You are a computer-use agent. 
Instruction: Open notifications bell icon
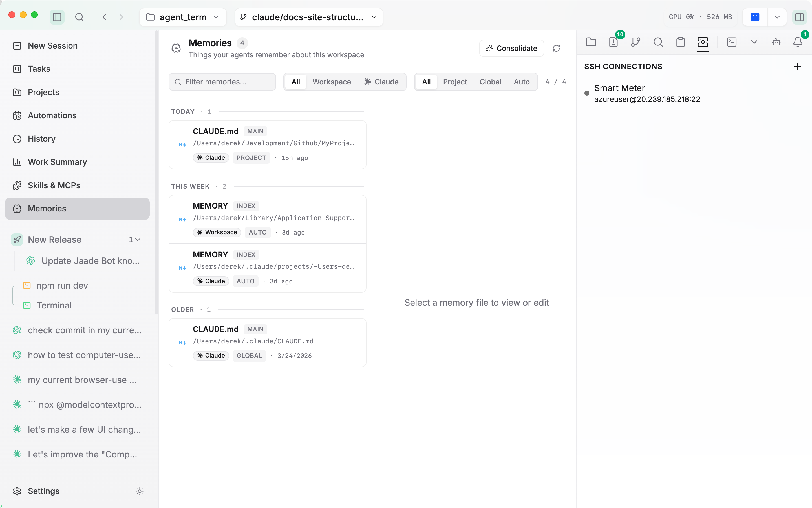[798, 42]
